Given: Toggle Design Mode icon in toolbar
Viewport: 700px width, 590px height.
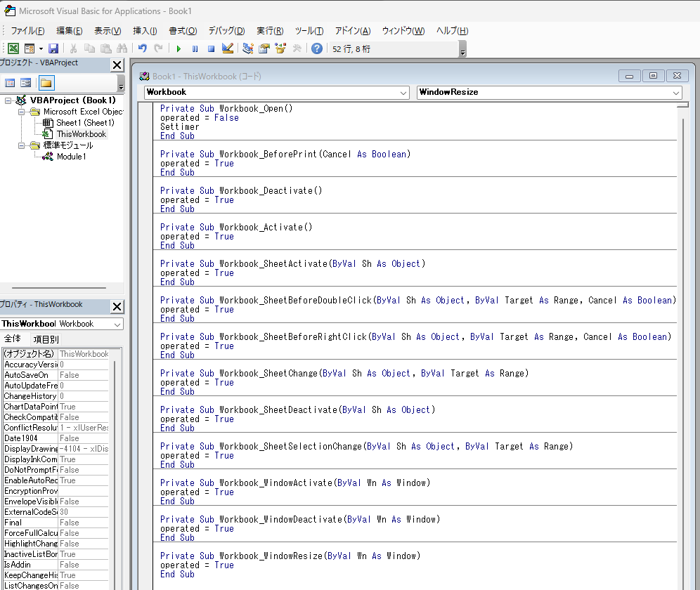Looking at the screenshot, I should click(x=228, y=48).
